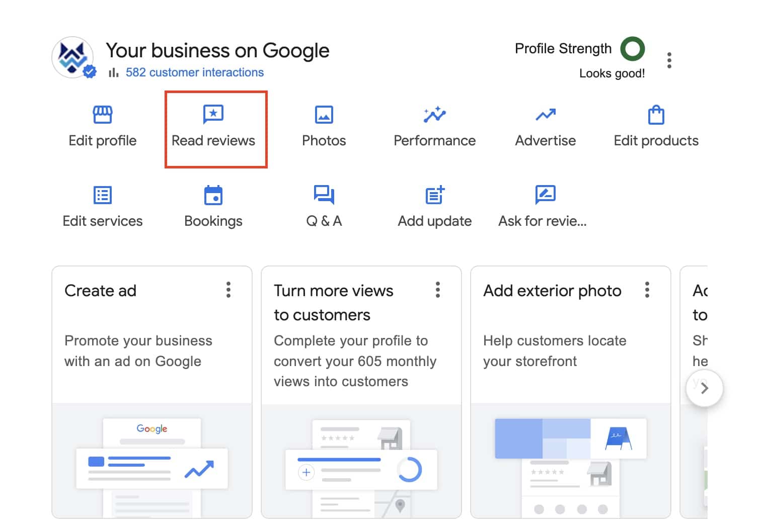The image size is (763, 532).
Task: Click 'Promote your business with an ad' text
Action: tap(138, 351)
